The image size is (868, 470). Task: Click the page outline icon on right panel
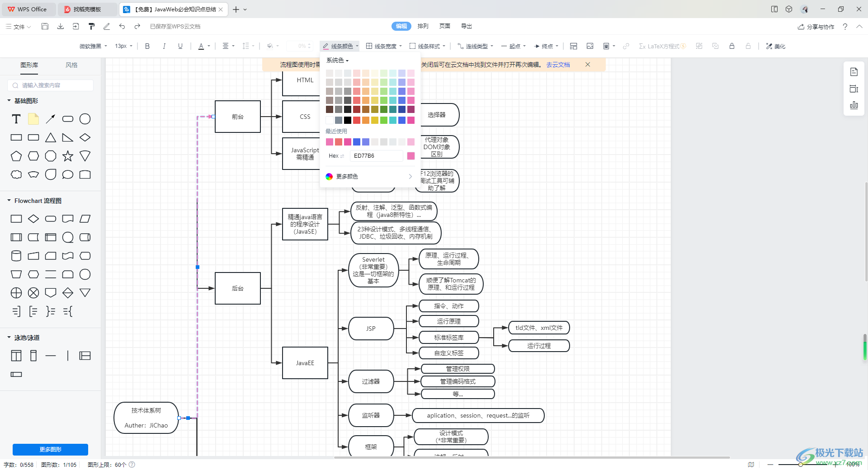854,72
